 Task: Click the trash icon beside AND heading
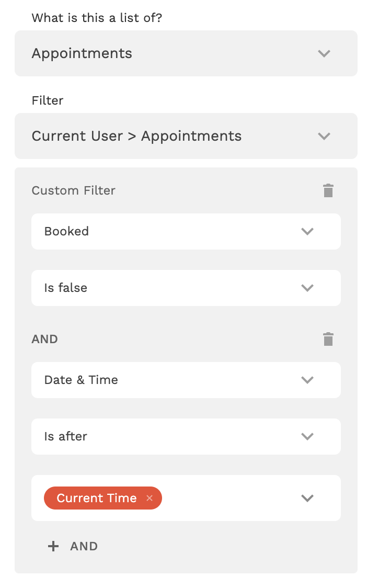pyautogui.click(x=328, y=339)
